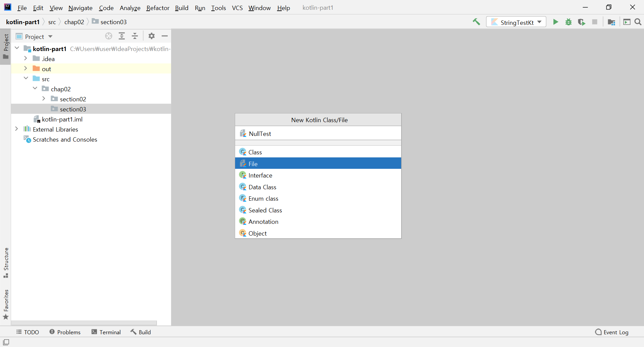Collapse the kotlin-part1 root node
This screenshot has width=644, height=347.
[x=17, y=48]
